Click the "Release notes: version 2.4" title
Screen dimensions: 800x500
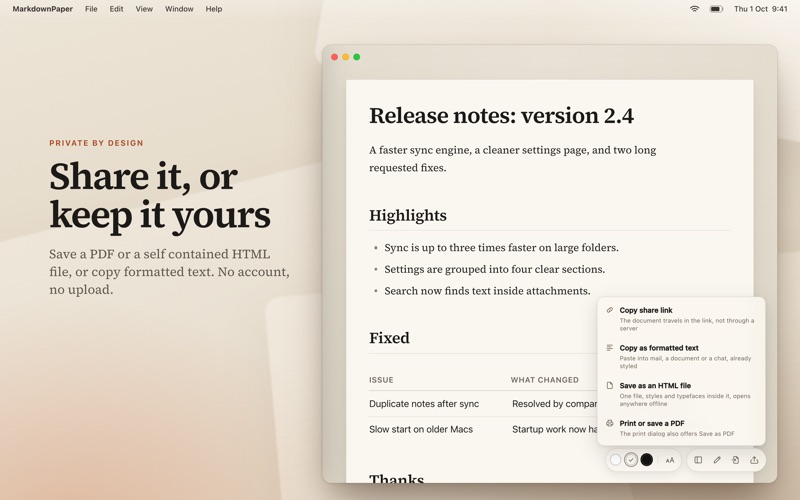click(501, 116)
